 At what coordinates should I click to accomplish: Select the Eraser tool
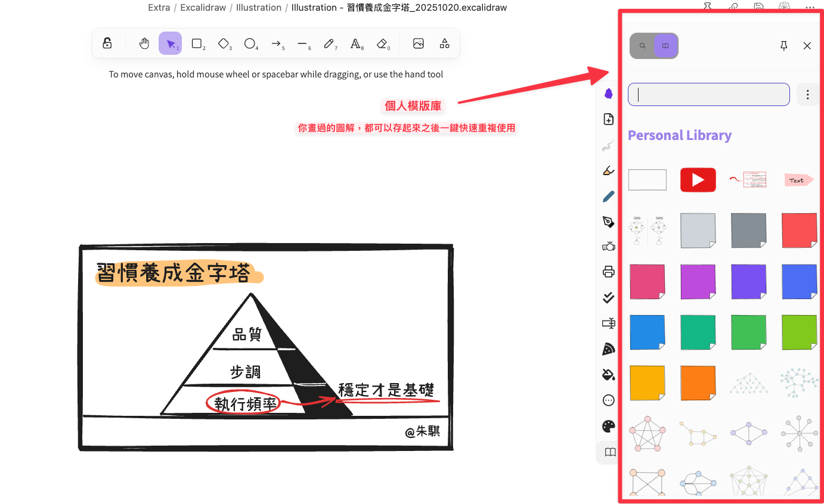(x=382, y=43)
